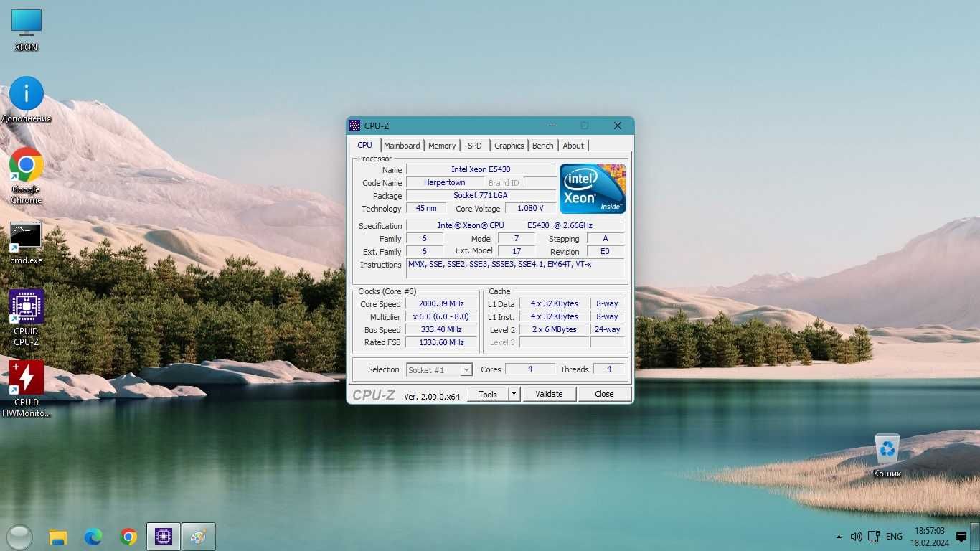Click the Start orb button
The width and height of the screenshot is (980, 551).
coord(19,537)
